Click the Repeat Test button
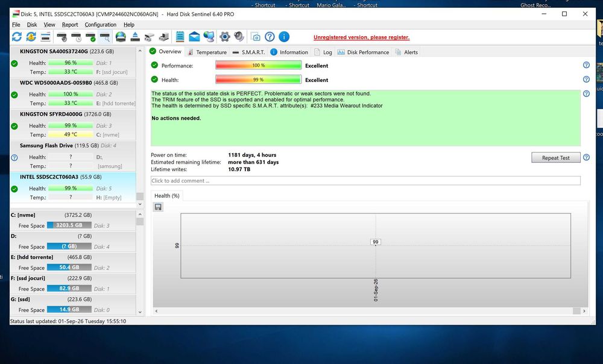 (556, 157)
